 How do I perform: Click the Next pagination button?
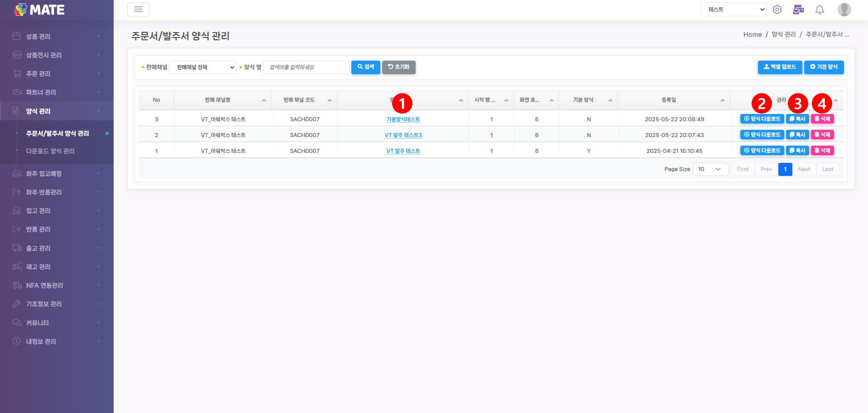(804, 169)
